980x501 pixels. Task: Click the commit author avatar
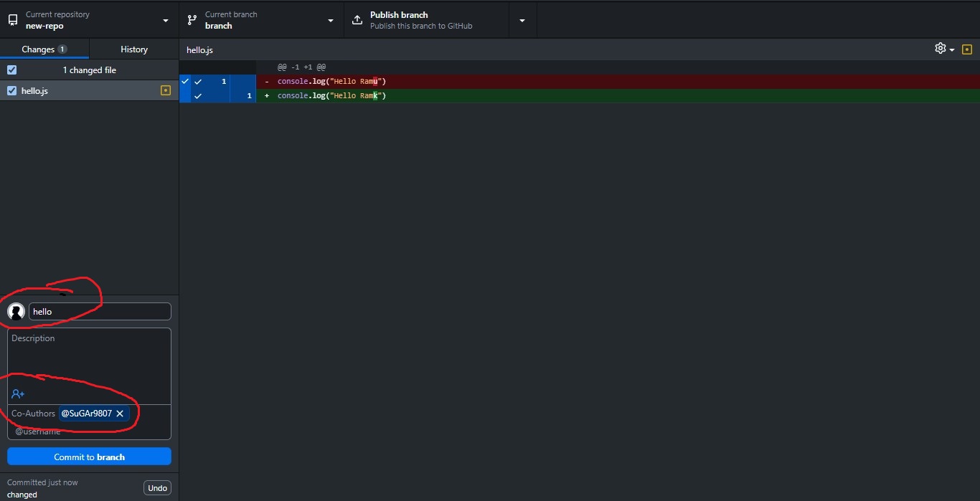17,312
